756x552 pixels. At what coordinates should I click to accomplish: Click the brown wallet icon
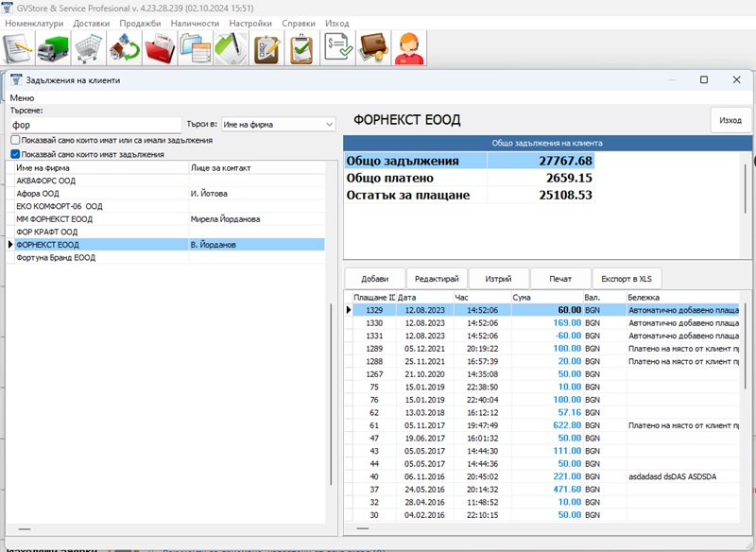tap(373, 48)
